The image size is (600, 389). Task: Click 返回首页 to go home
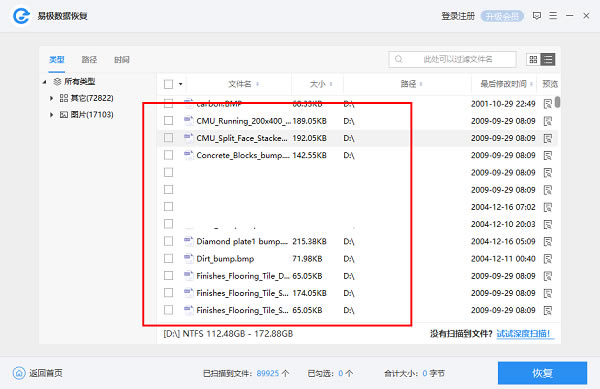(x=46, y=373)
